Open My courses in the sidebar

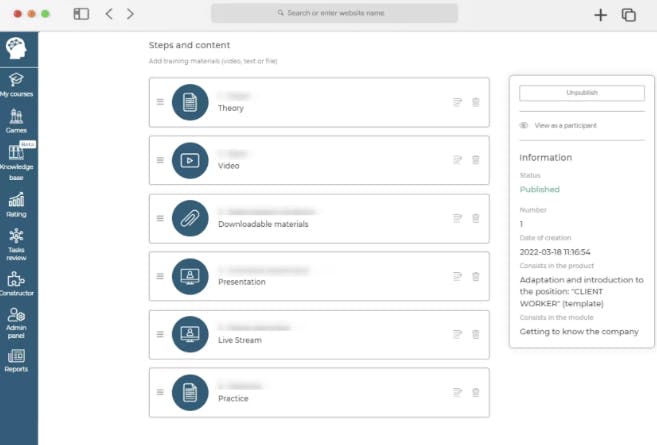point(17,84)
